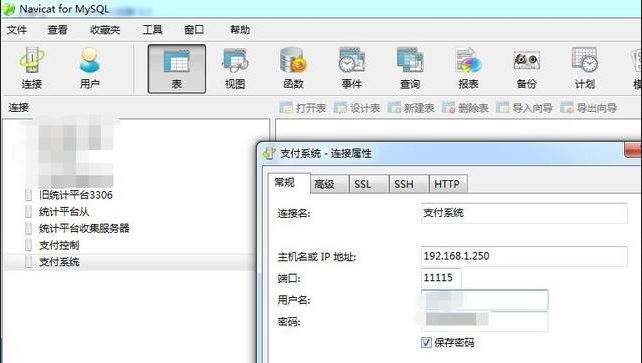The height and width of the screenshot is (363, 642).
Task: Click the 用户名 (username) input field
Action: pos(484,300)
